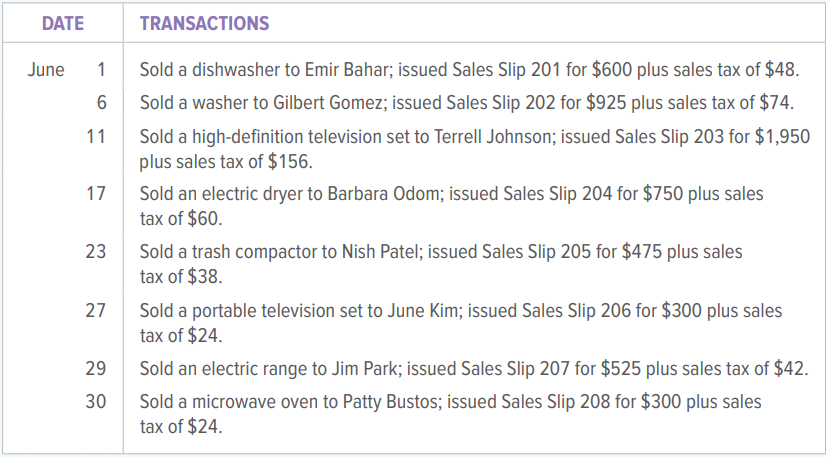Select the Gilbert Gomez washer transaction
Image resolution: width=826 pixels, height=457 pixels.
tap(467, 102)
